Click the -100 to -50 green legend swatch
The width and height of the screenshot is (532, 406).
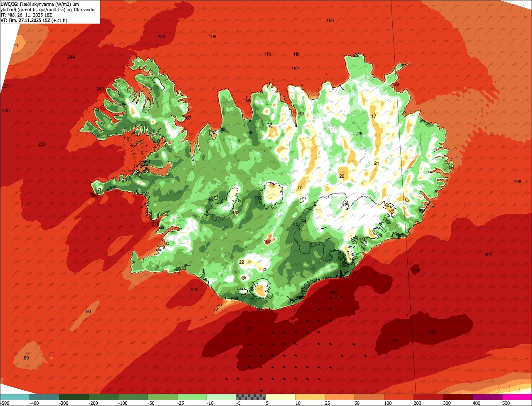133,397
